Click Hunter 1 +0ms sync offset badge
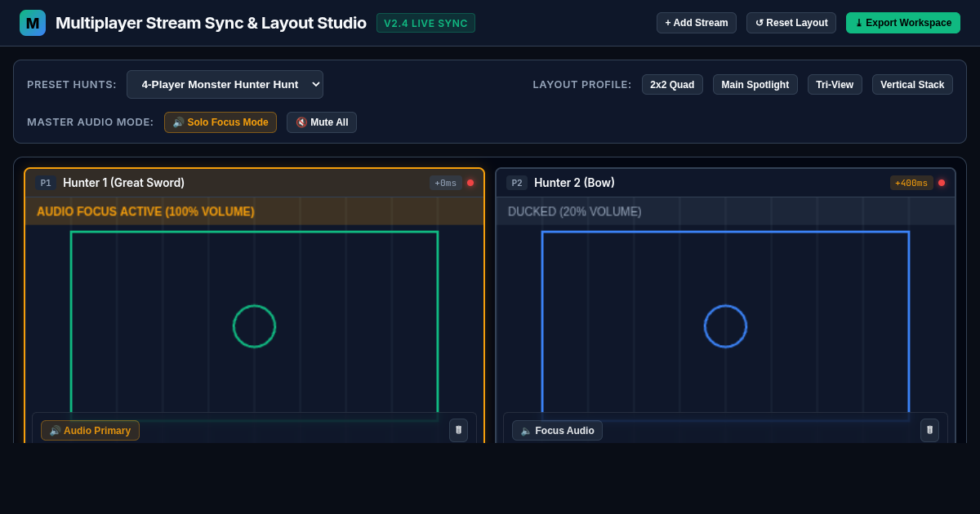Viewport: 980px width, 514px height. coord(446,183)
